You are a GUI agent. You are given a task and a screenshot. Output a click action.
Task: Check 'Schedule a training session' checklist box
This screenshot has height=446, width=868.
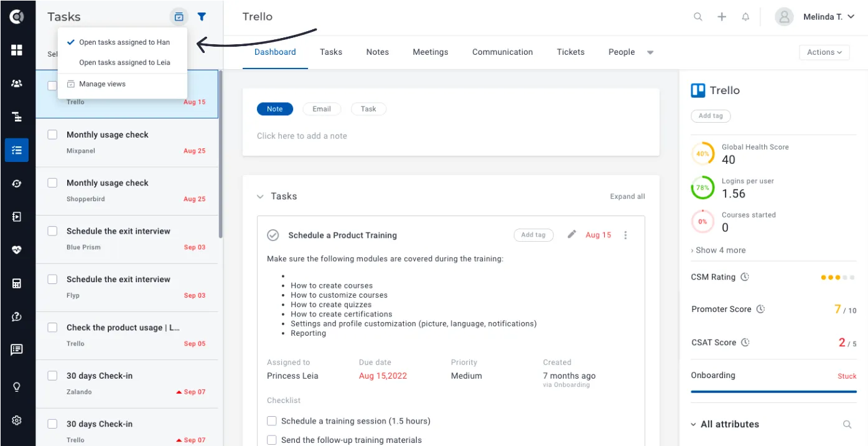coord(272,420)
